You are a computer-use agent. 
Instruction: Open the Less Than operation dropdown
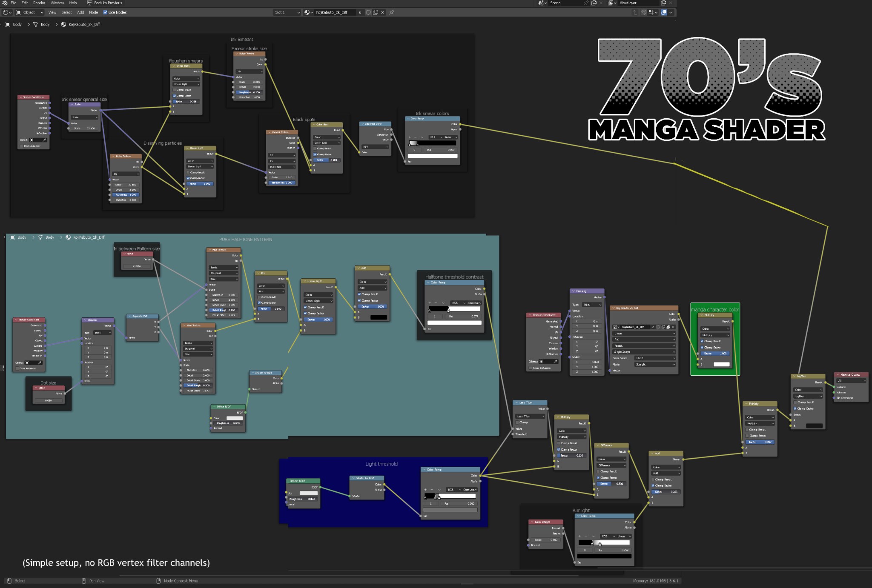[x=531, y=417]
